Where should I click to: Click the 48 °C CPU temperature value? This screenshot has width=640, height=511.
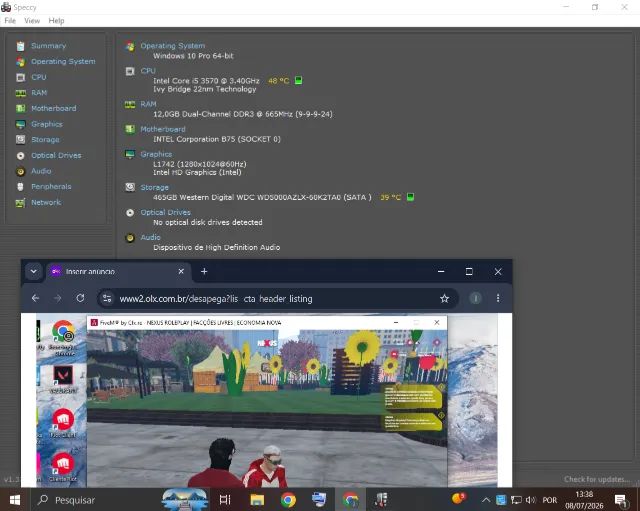tap(278, 81)
